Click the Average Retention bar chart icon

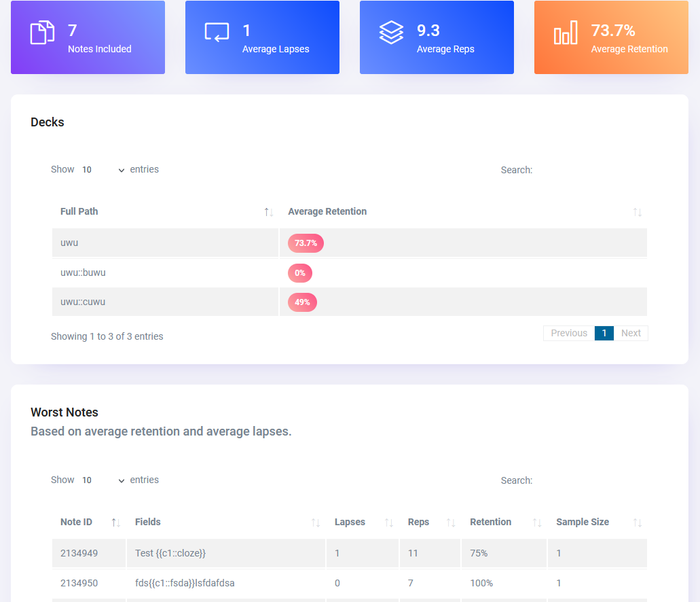[566, 33]
